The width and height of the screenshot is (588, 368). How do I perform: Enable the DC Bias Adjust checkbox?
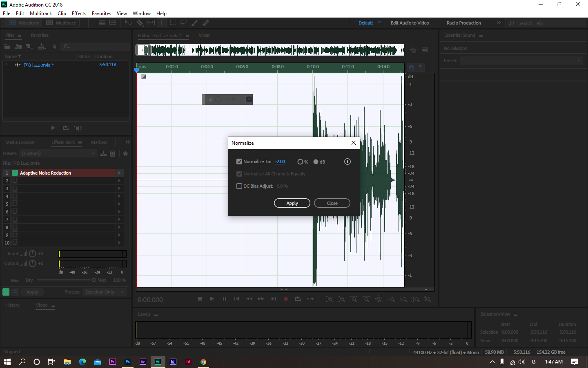coord(239,186)
